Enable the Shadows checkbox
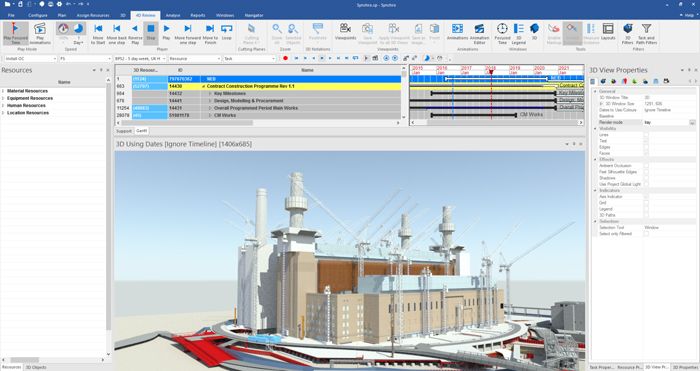Screen dimensions: 700x371 coord(646,178)
